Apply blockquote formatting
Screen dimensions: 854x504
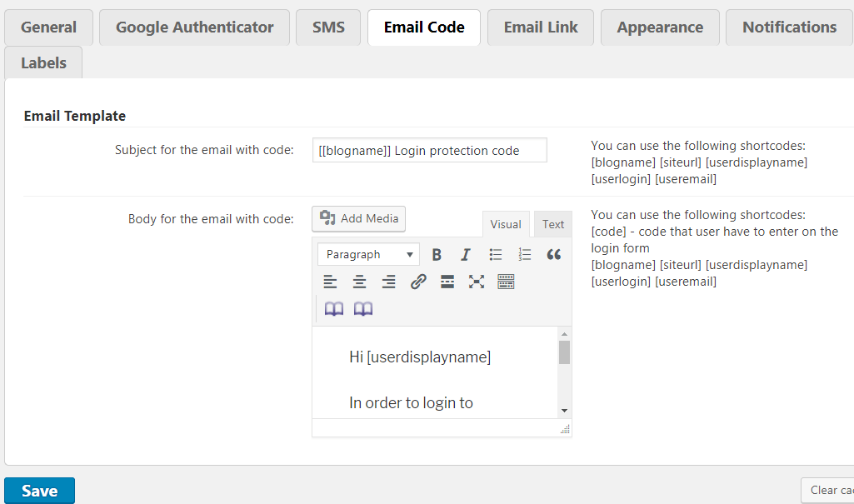tap(554, 255)
